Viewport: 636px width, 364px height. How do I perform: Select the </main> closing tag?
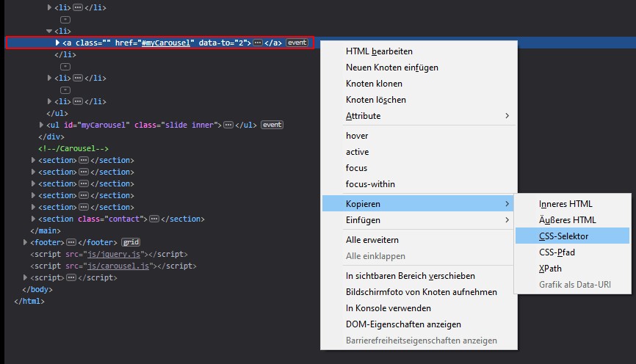click(x=46, y=230)
